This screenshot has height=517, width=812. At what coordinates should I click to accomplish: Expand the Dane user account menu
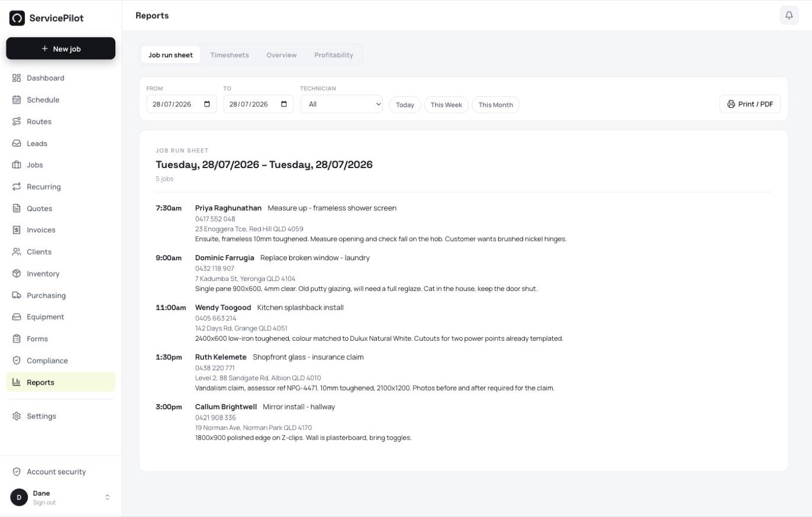coord(107,497)
